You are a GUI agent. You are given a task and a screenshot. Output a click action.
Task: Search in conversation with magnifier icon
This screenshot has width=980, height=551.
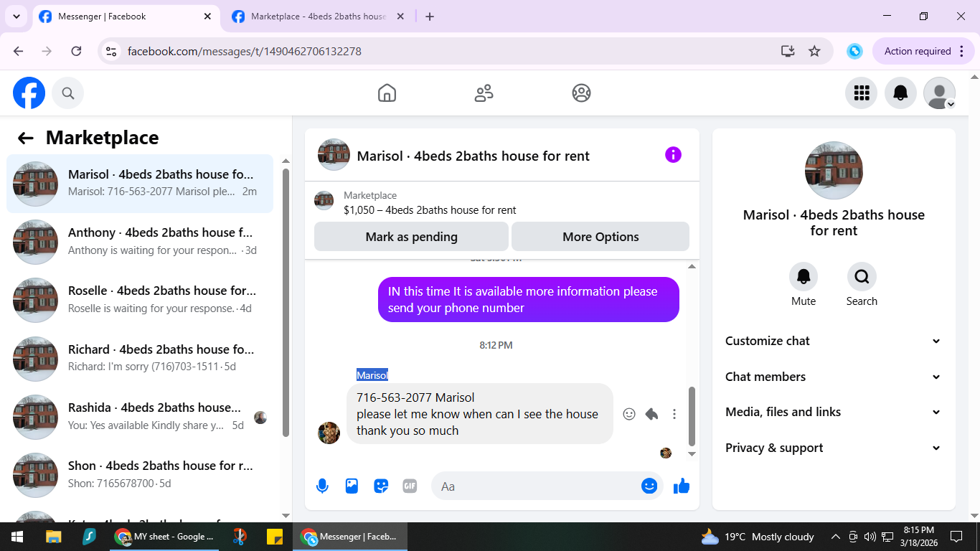(x=862, y=276)
